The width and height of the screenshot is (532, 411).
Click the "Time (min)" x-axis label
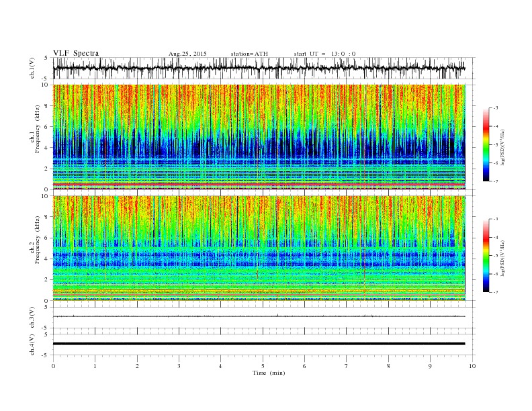coord(269,373)
